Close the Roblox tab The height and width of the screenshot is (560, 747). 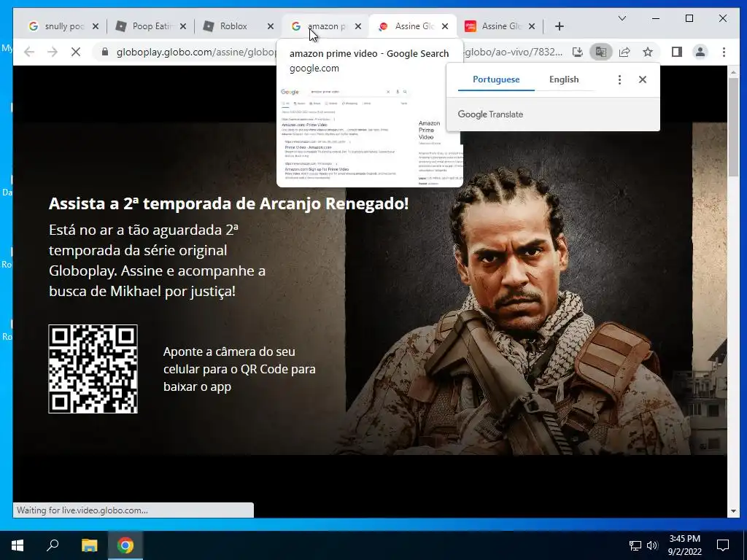[271, 26]
